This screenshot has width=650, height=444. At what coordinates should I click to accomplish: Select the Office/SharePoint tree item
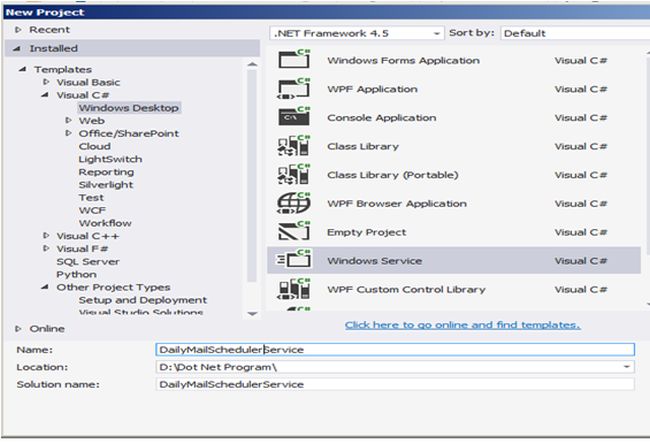click(x=129, y=133)
